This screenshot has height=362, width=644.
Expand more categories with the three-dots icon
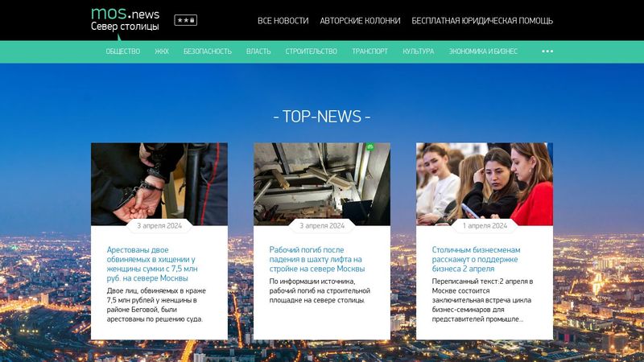[x=547, y=51]
